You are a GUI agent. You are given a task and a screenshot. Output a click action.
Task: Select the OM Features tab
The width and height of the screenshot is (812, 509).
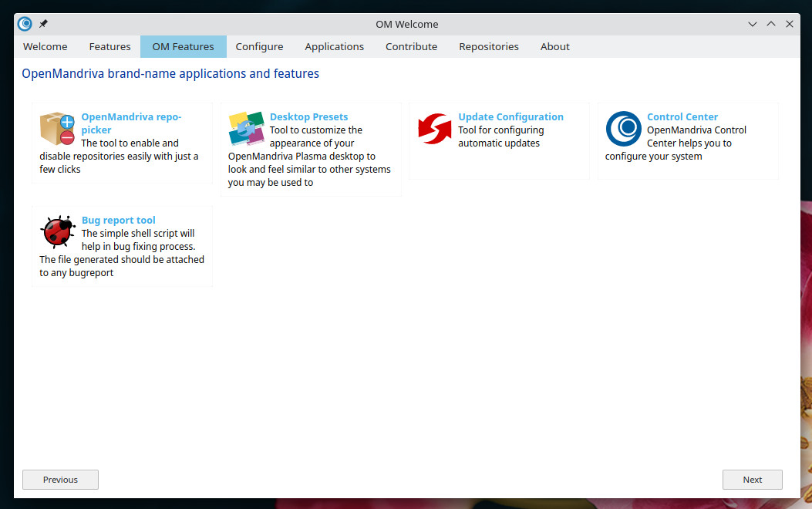click(x=184, y=46)
